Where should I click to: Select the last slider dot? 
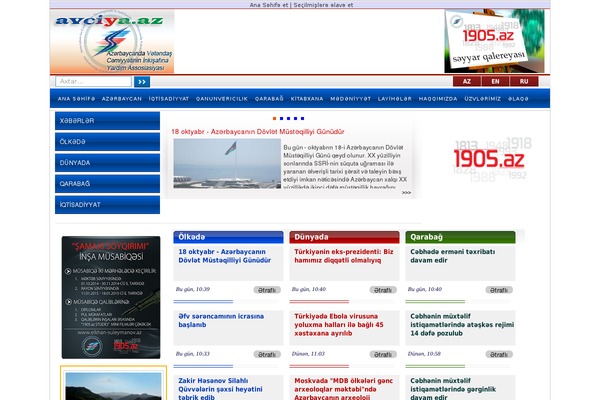pyautogui.click(x=302, y=119)
